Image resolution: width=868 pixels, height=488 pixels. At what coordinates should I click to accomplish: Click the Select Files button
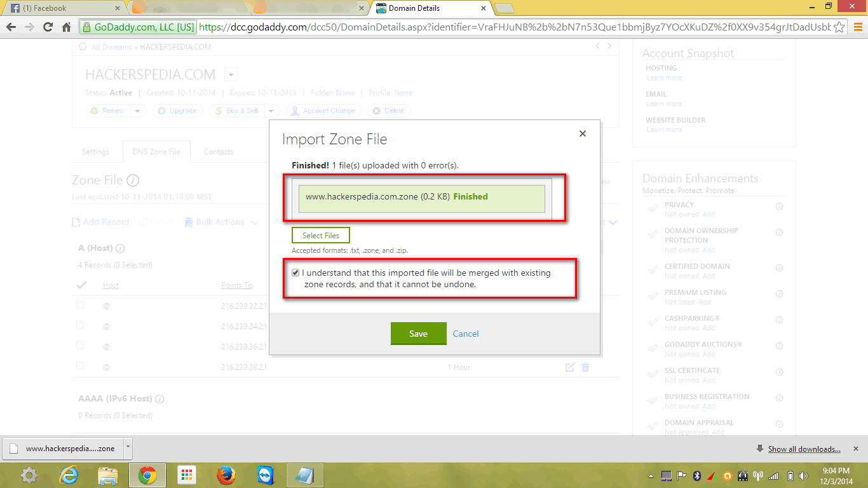(321, 236)
